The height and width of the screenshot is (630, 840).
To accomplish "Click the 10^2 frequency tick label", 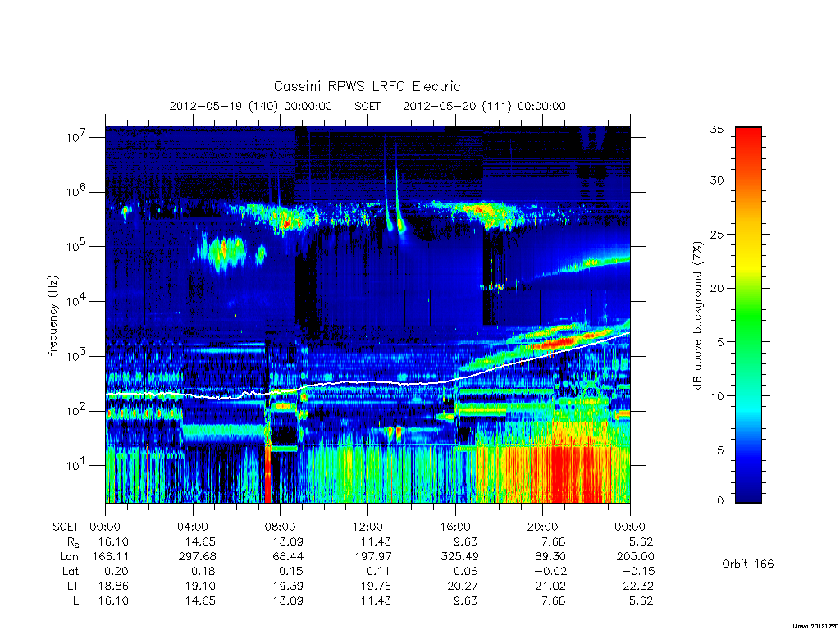I will (77, 410).
